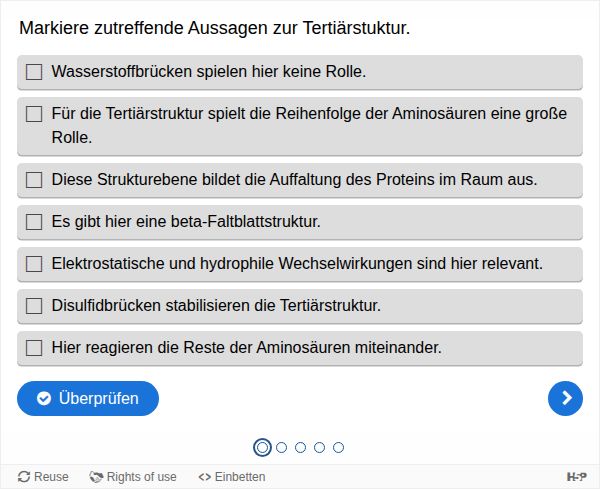600x489 pixels.
Task: Open the Rights of use link
Action: pyautogui.click(x=141, y=477)
